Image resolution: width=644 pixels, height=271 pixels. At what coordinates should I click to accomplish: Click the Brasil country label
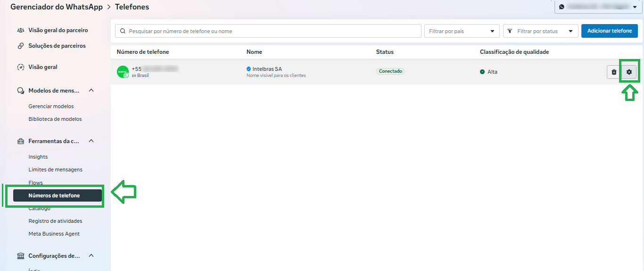pyautogui.click(x=143, y=76)
